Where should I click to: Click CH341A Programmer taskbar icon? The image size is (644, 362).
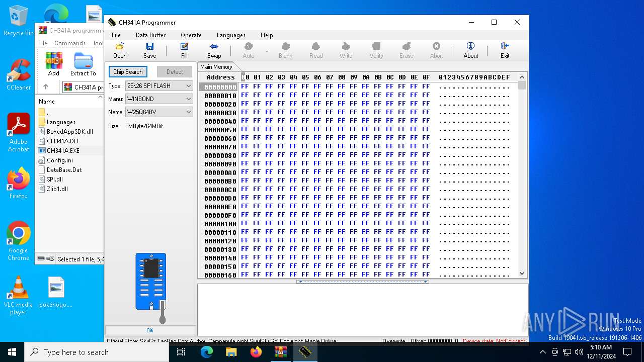[305, 352]
